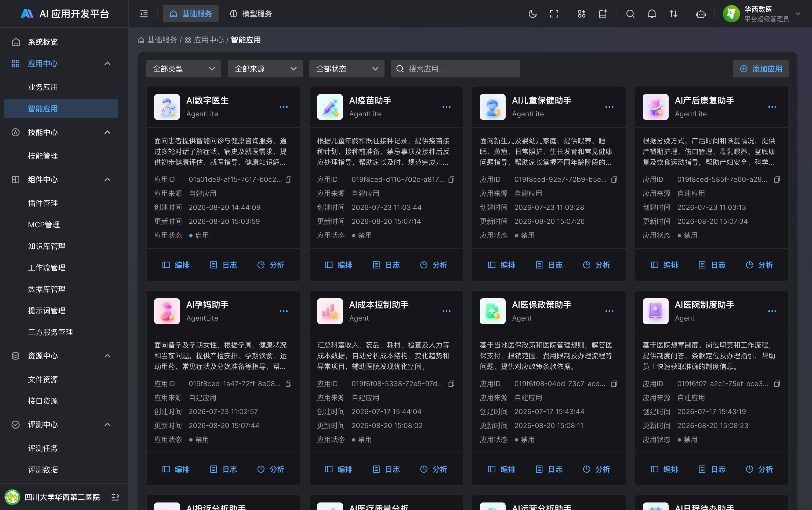
Task: Click the sidebar footer collapse icon
Action: click(115, 497)
